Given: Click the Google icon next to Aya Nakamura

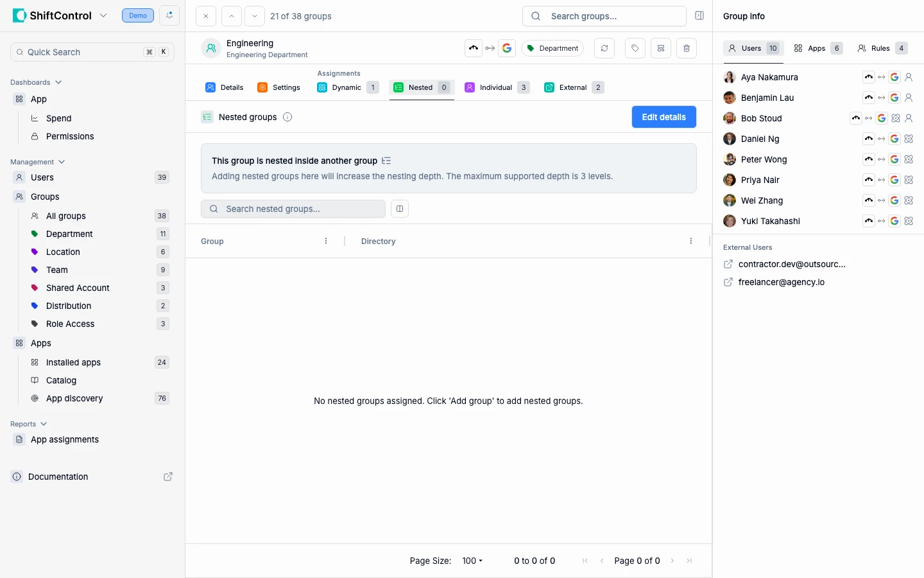Looking at the screenshot, I should (894, 77).
